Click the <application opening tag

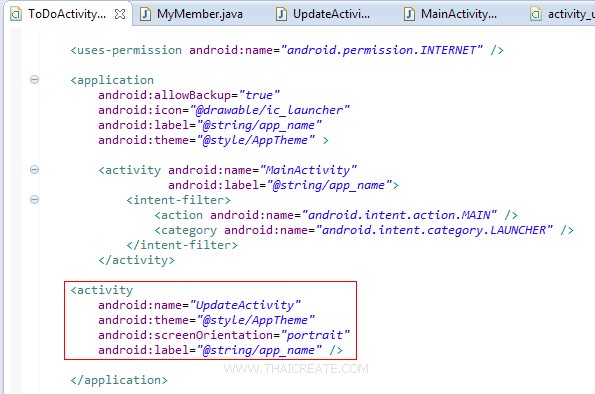[x=112, y=80]
